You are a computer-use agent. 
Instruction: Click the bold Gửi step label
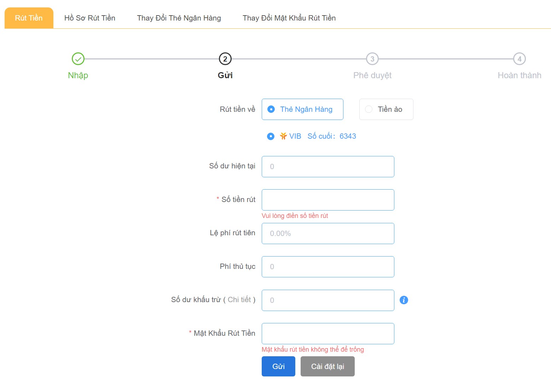(x=225, y=75)
